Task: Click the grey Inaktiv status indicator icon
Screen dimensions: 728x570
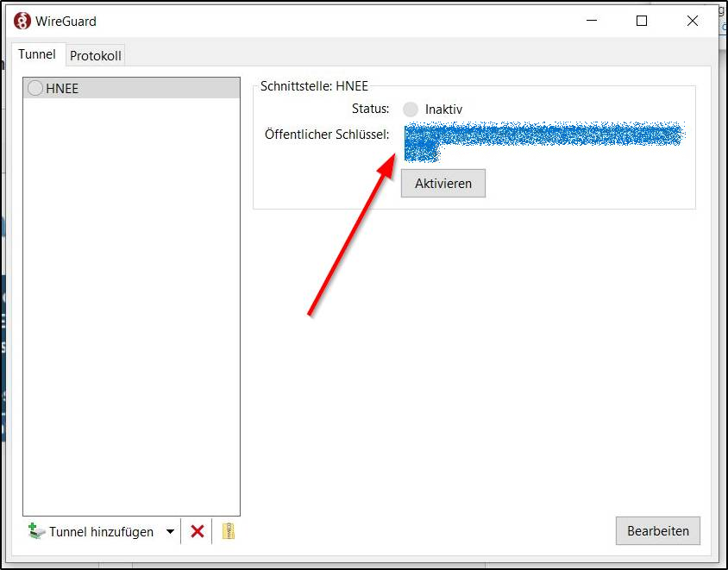Action: 411,110
